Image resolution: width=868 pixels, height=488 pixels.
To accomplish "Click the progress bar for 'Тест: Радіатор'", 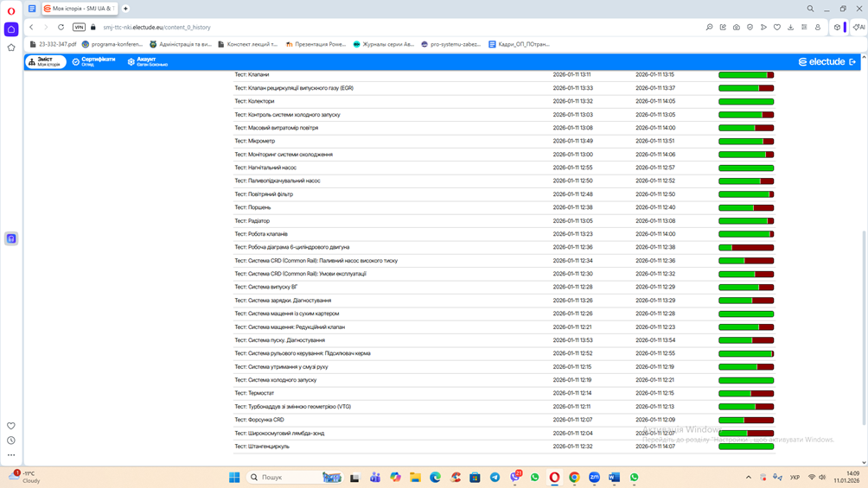I will [746, 221].
